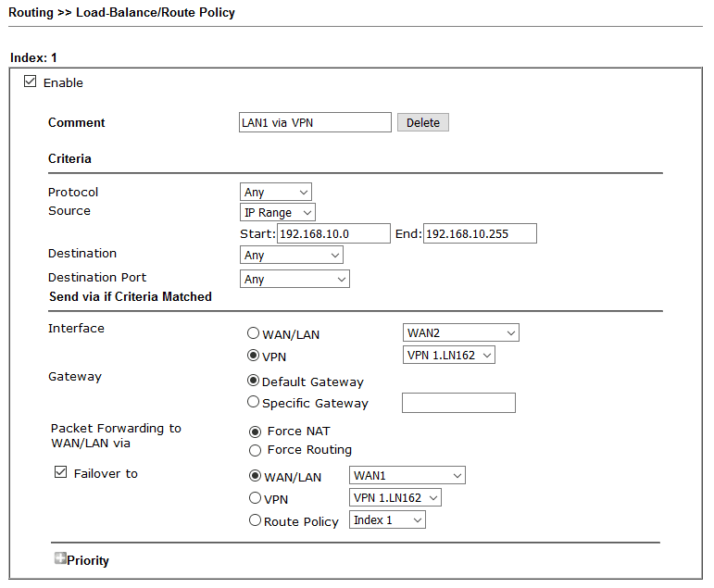Select Route Policy failover radio button
The width and height of the screenshot is (714, 588).
256,520
